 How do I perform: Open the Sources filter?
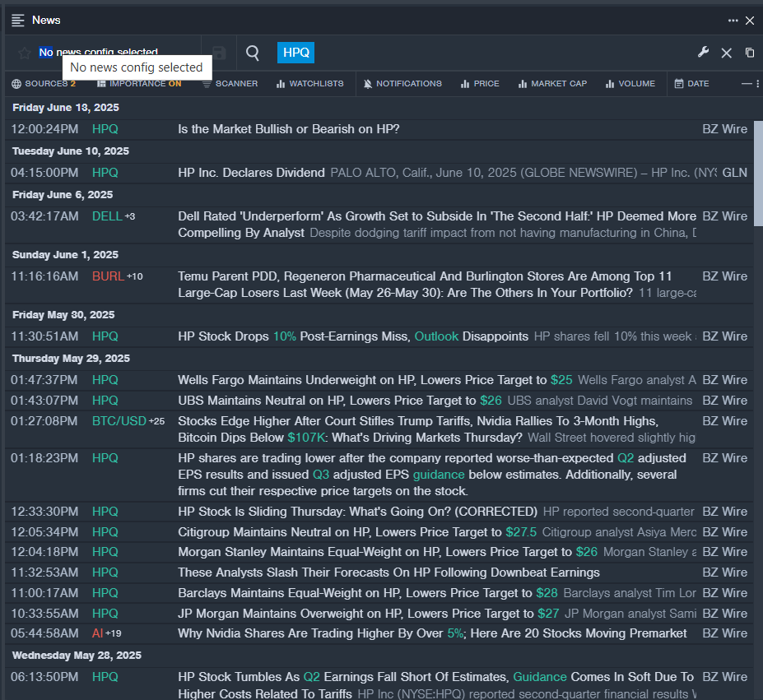[x=44, y=84]
